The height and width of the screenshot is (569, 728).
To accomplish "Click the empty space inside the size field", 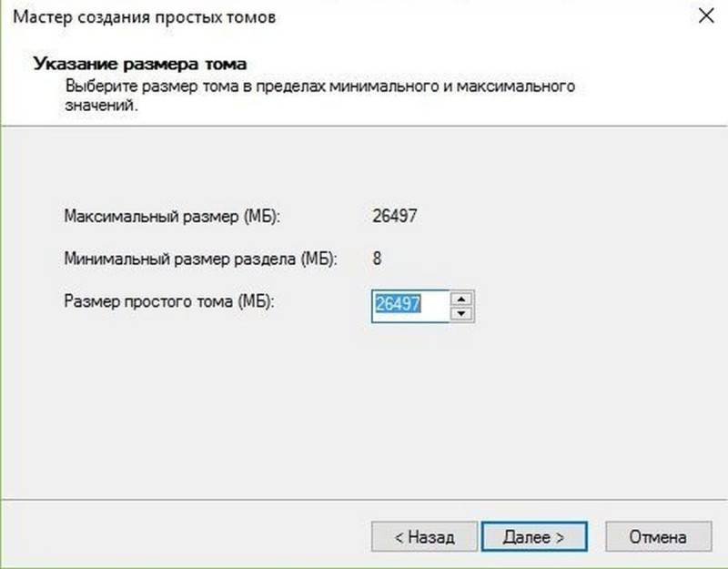I will point(435,306).
